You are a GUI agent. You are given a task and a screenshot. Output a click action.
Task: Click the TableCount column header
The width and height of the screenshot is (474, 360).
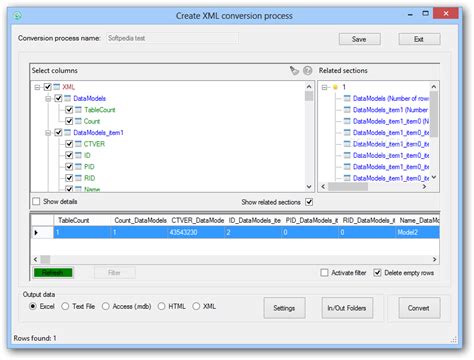click(82, 220)
